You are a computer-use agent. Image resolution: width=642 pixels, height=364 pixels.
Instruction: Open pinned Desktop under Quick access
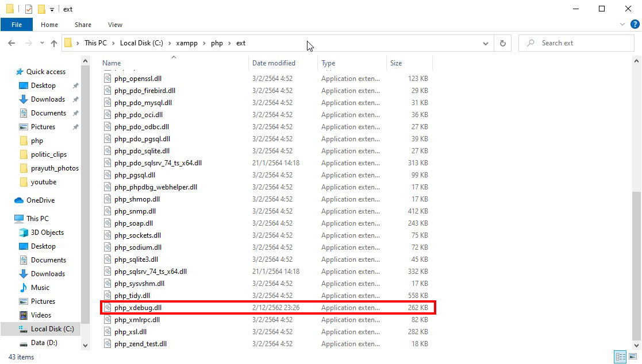coord(43,86)
